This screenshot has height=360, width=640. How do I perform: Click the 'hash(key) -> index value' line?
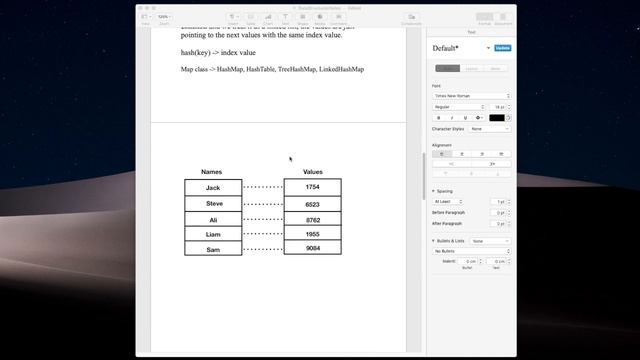click(x=218, y=53)
